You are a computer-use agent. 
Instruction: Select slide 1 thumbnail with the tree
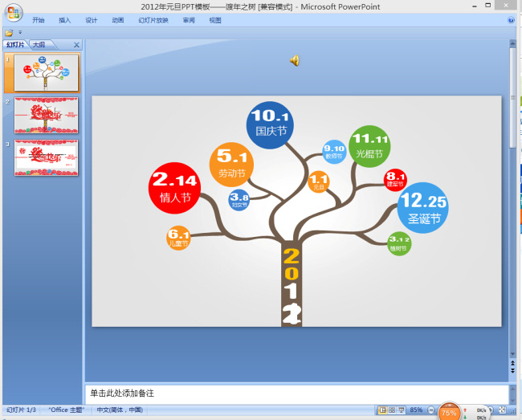tap(46, 72)
